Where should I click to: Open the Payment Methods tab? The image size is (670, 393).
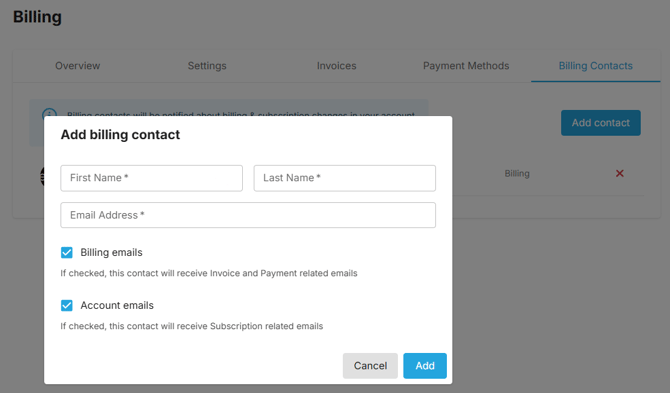click(466, 66)
